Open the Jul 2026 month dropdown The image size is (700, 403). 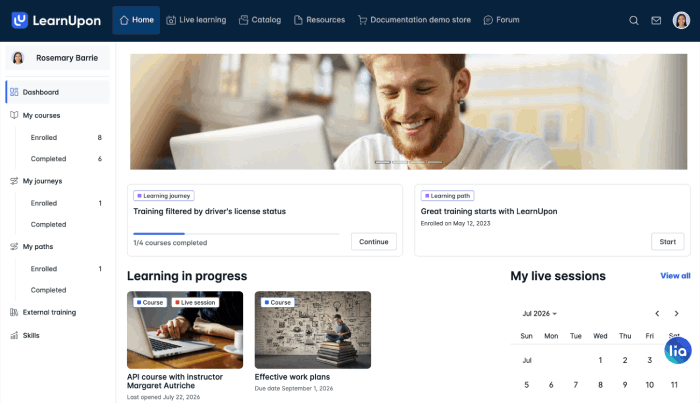pos(539,313)
